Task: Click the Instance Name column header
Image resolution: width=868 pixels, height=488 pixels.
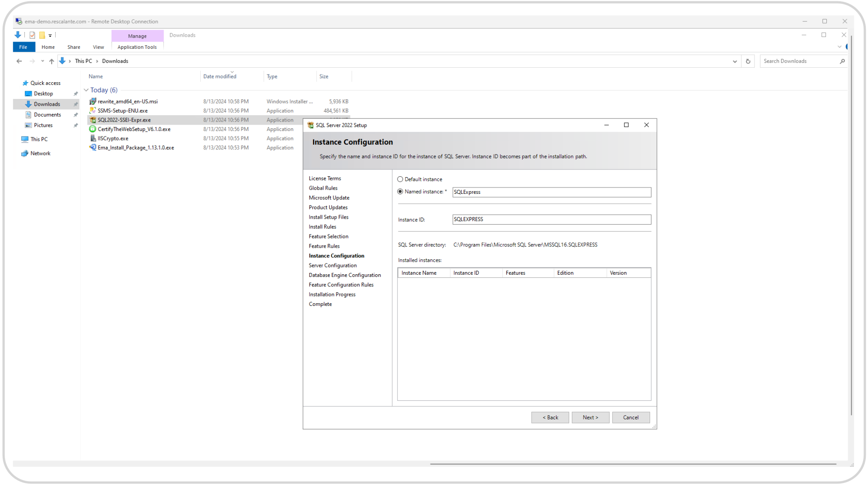Action: click(424, 273)
